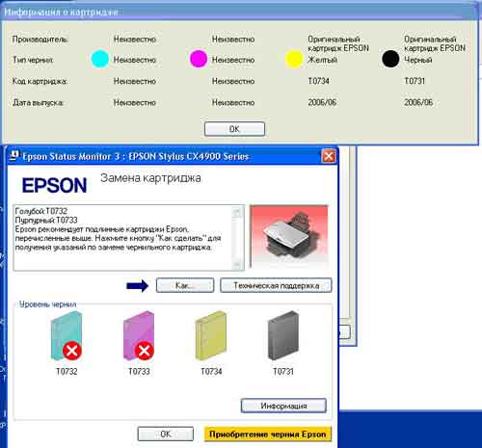
Task: Click the blue arrow next to Как button
Action: [x=138, y=285]
